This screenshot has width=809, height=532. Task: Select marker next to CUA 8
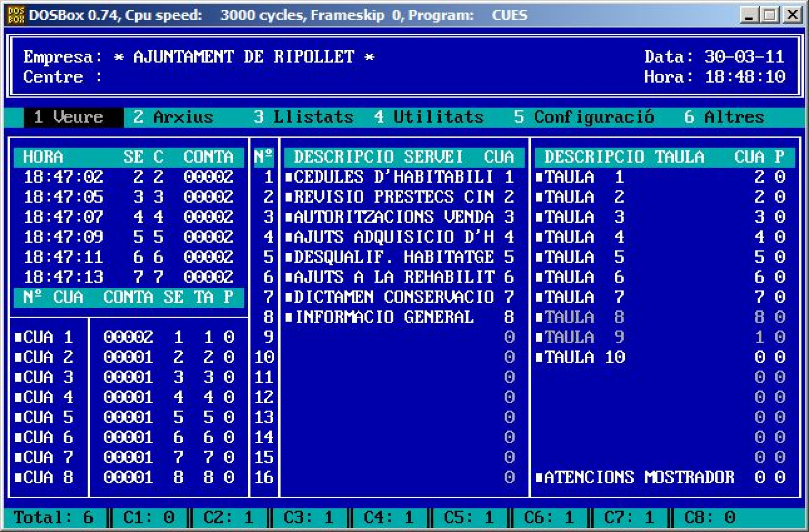[18, 477]
